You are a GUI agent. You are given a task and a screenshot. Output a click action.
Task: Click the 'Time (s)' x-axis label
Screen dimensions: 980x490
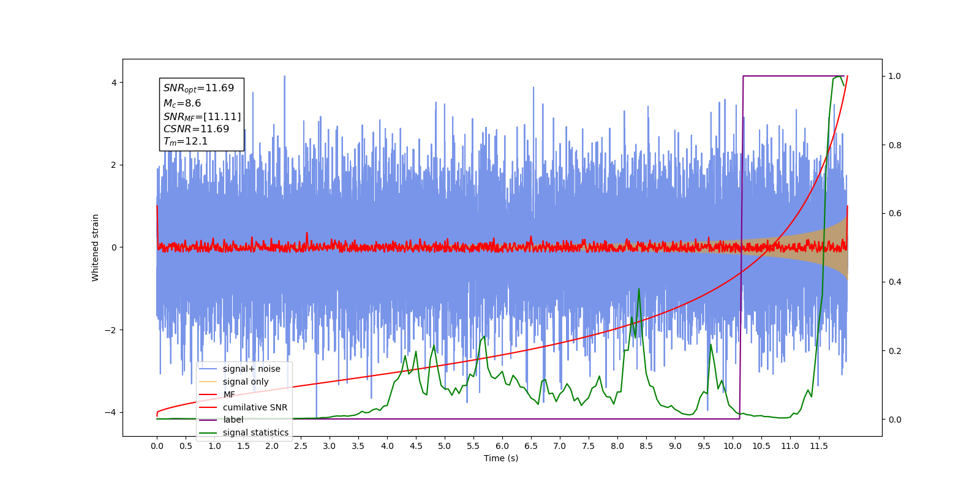(501, 458)
